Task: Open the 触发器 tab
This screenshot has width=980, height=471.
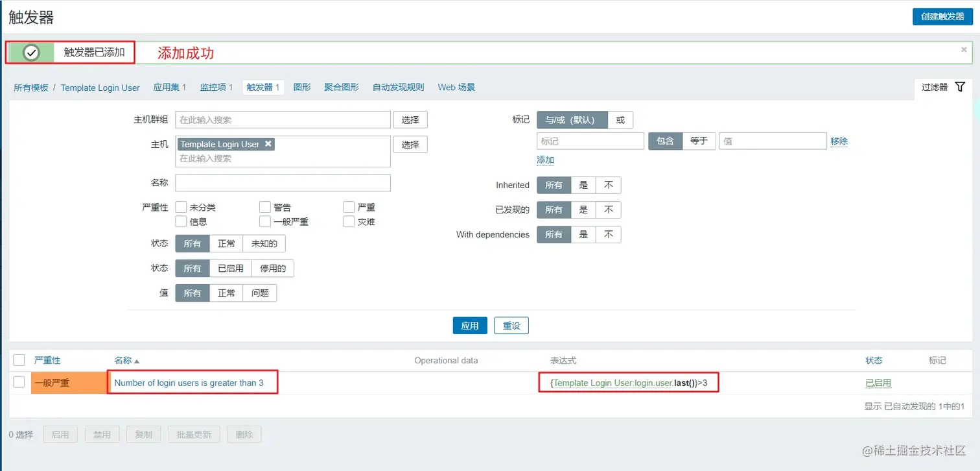Action: click(263, 87)
